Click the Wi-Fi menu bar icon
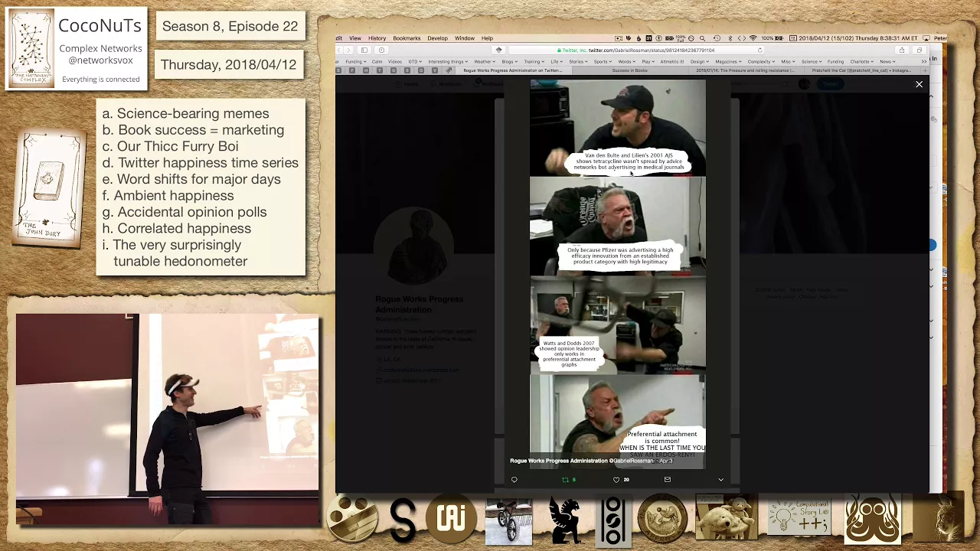Image resolution: width=980 pixels, height=551 pixels. [753, 38]
